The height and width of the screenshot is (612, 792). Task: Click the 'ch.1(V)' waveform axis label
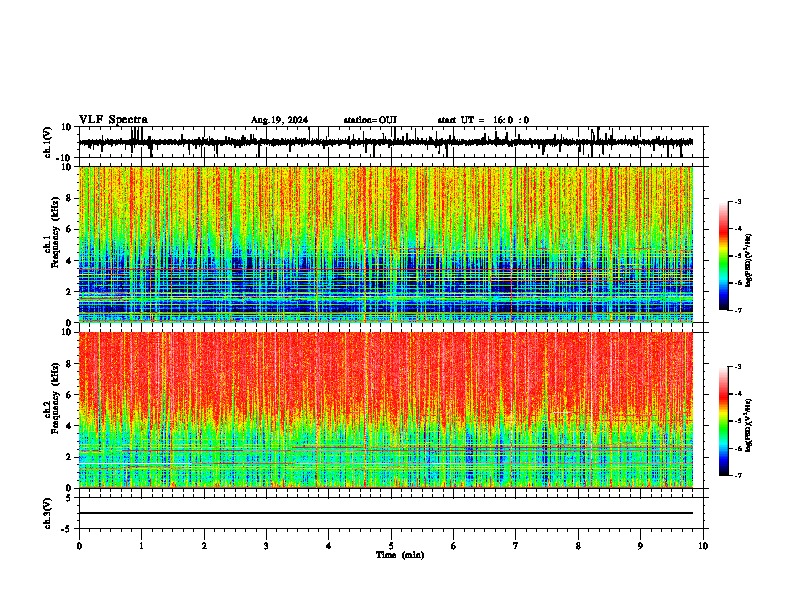pyautogui.click(x=48, y=142)
